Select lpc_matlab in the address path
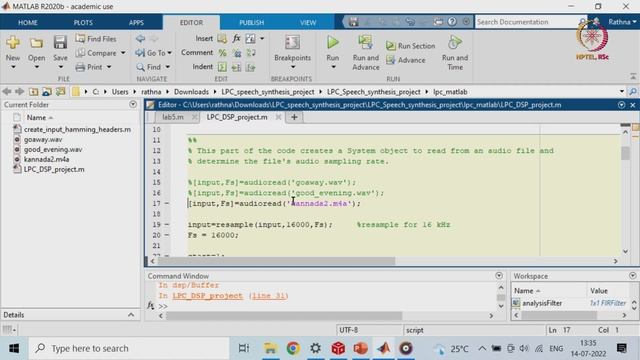Screen dimensions: 640x360 [450, 92]
